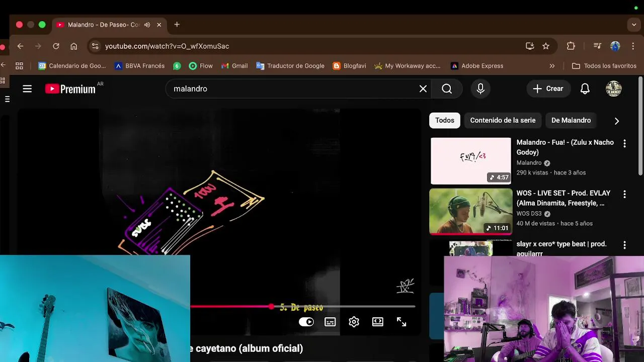Open slayr x cero type beat title
This screenshot has height=362, width=644.
pyautogui.click(x=561, y=248)
